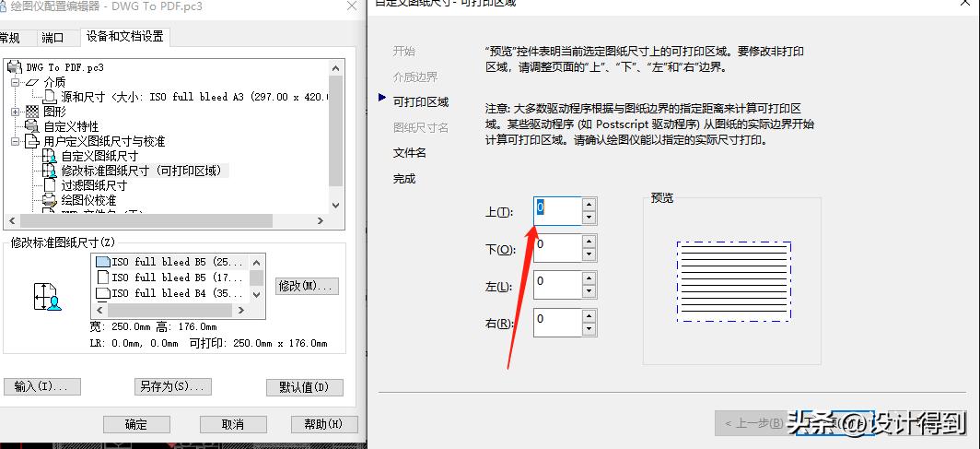Click the 过滤图纸尺寸 page icon
Viewport: 980px width, 449px height.
50,185
